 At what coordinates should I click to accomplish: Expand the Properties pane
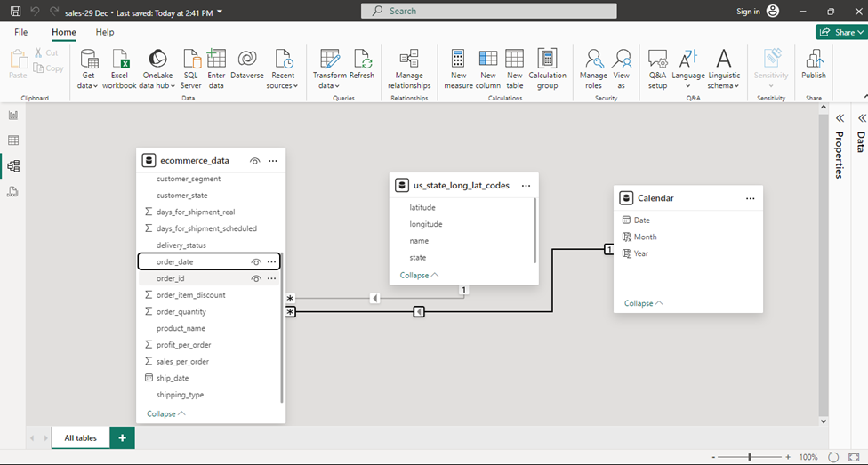pos(840,118)
